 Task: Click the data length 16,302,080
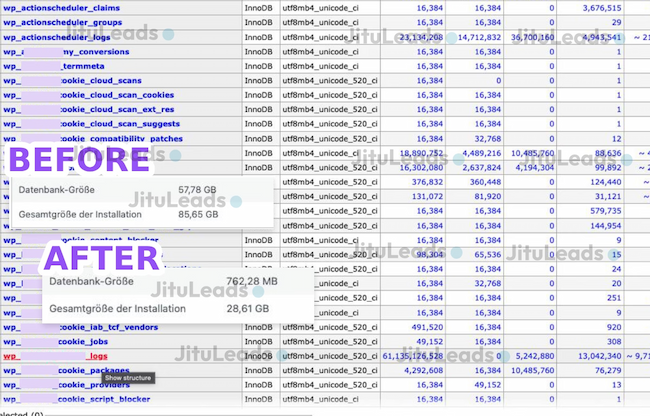pos(421,168)
